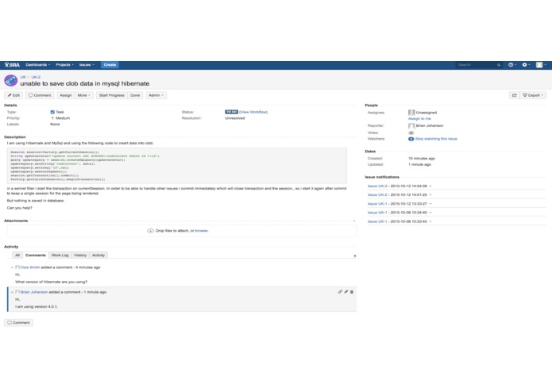Open the Activity tab
This screenshot has height=392, width=552.
coord(98,256)
